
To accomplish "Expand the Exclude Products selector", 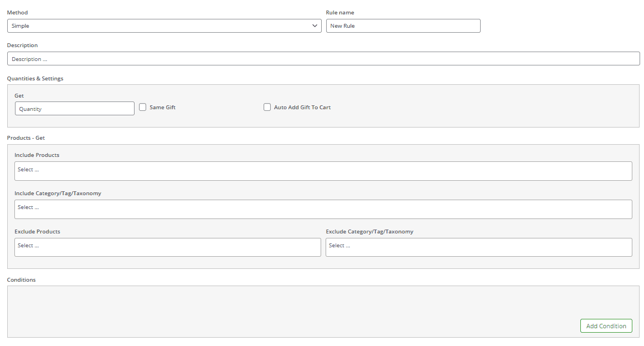I will click(167, 247).
